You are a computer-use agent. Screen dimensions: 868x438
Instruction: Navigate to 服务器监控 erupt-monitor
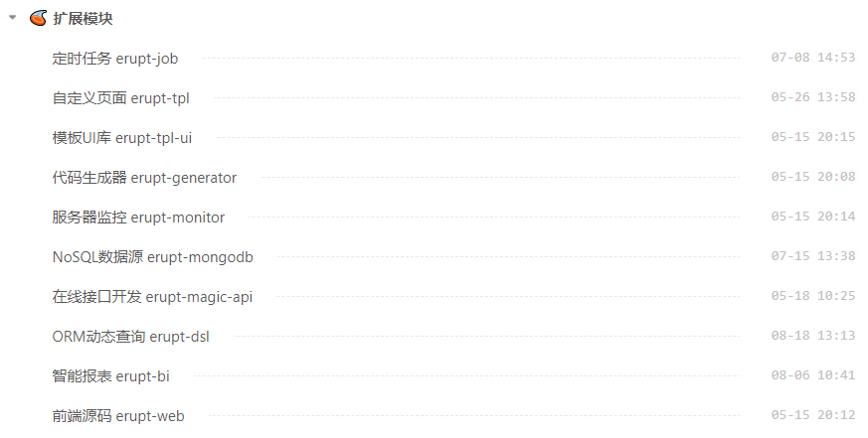click(138, 217)
